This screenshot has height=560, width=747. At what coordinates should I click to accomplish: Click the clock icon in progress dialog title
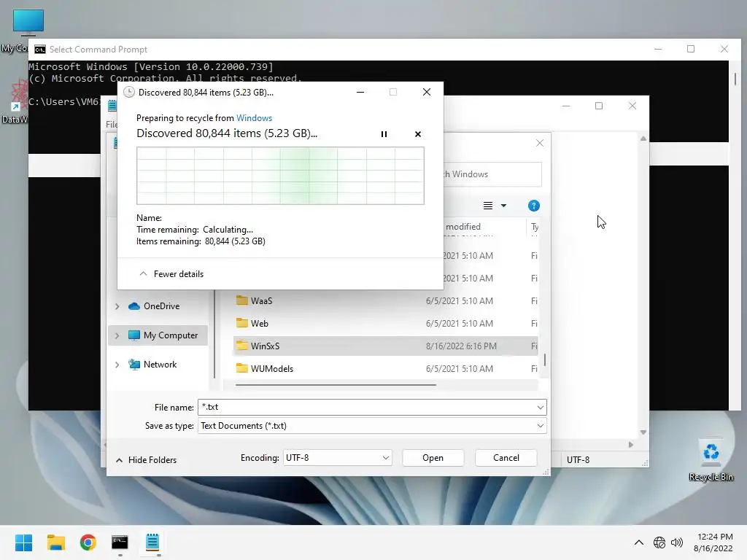click(x=129, y=92)
